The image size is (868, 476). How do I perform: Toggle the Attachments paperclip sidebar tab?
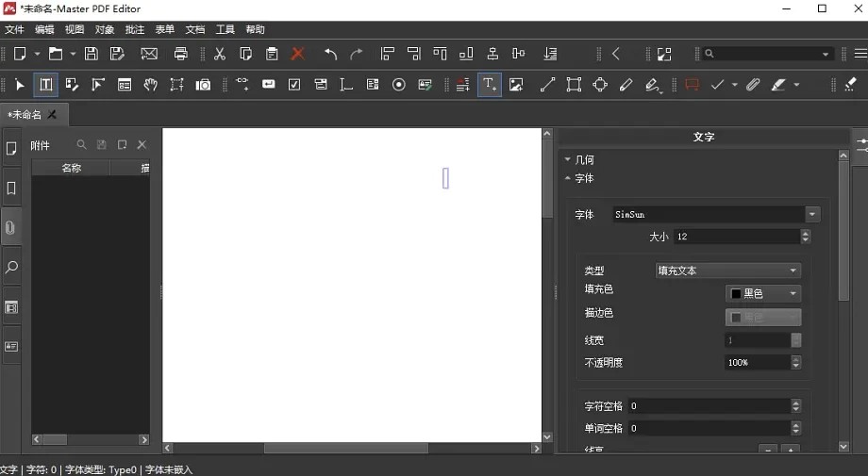pyautogui.click(x=11, y=228)
